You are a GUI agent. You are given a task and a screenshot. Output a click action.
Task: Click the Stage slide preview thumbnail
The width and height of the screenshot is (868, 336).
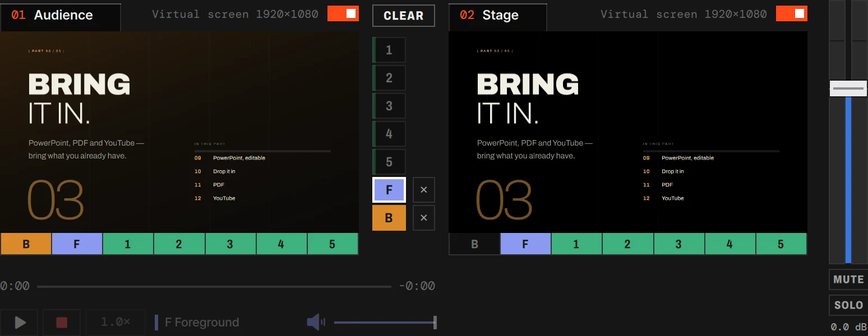[x=628, y=132]
